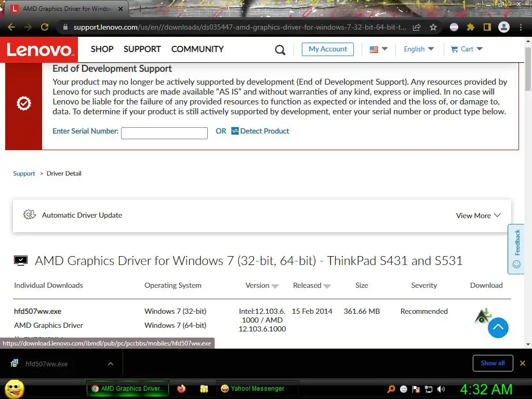The width and height of the screenshot is (532, 399).
Task: Open the smiley Start button
Action: pyautogui.click(x=14, y=389)
